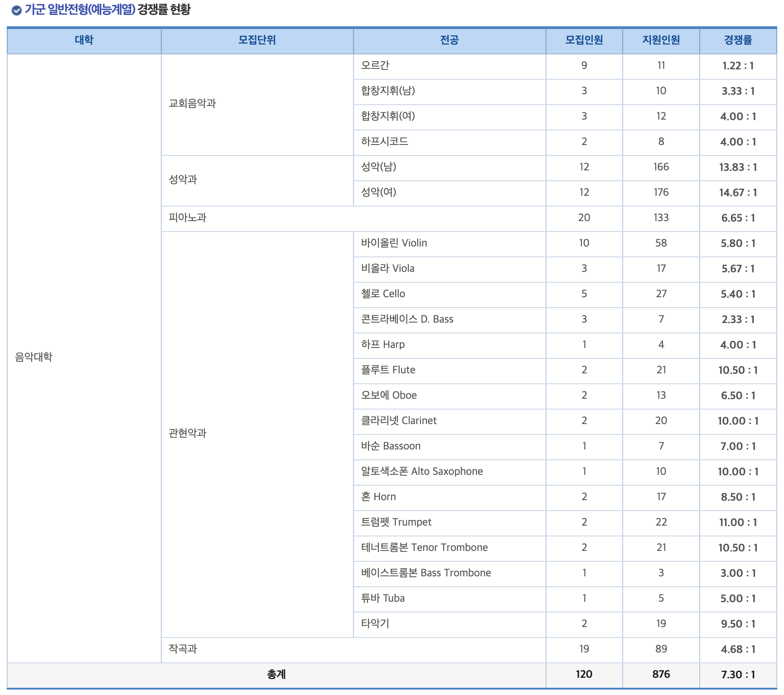This screenshot has height=695, width=784.
Task: Select the 오르간 major cell
Action: point(376,66)
